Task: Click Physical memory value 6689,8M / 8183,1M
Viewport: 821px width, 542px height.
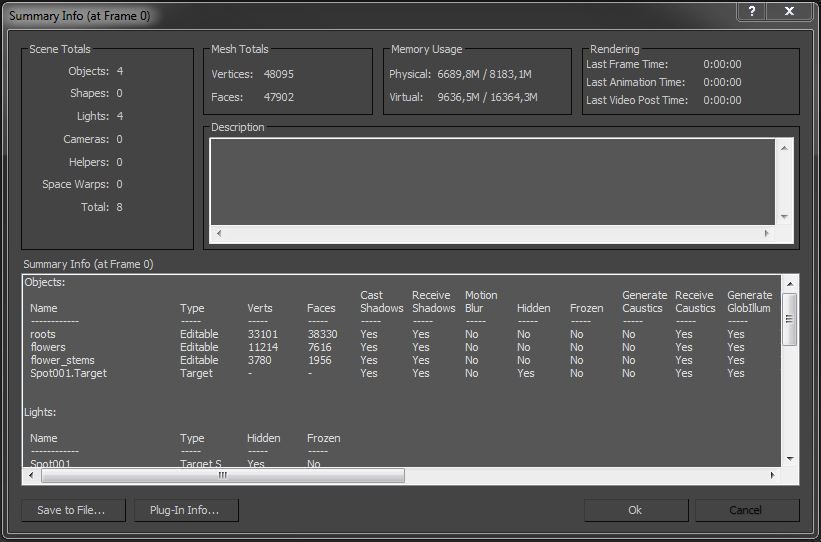Action: 485,74
